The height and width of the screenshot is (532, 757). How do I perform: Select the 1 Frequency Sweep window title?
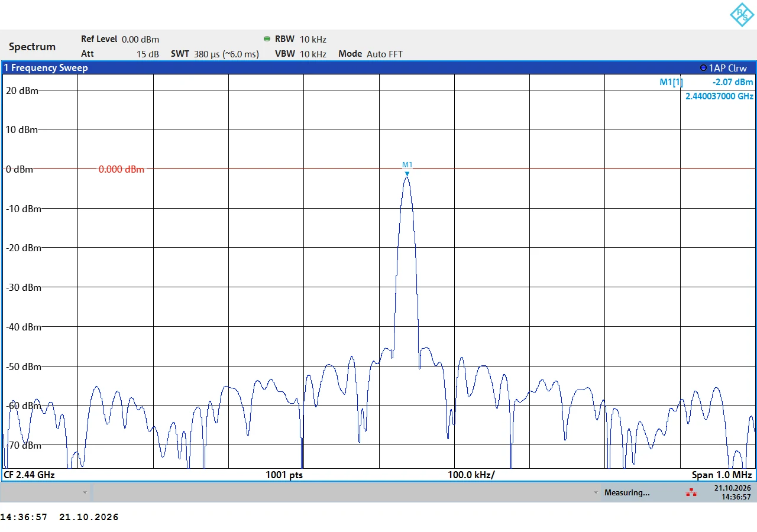pyautogui.click(x=46, y=68)
